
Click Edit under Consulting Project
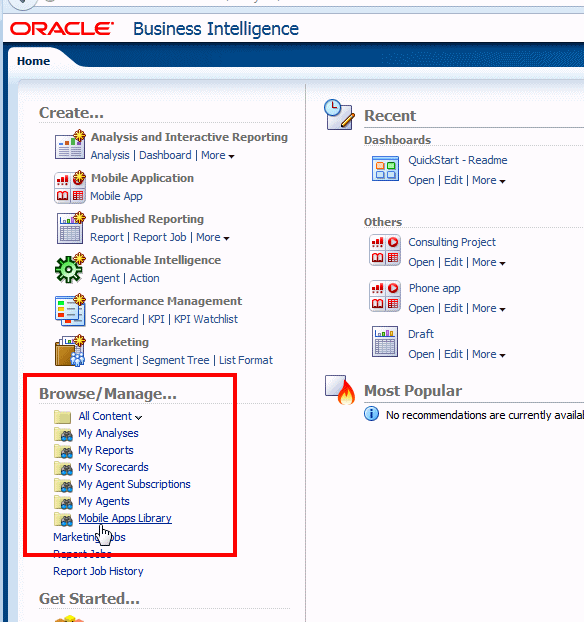[453, 263]
